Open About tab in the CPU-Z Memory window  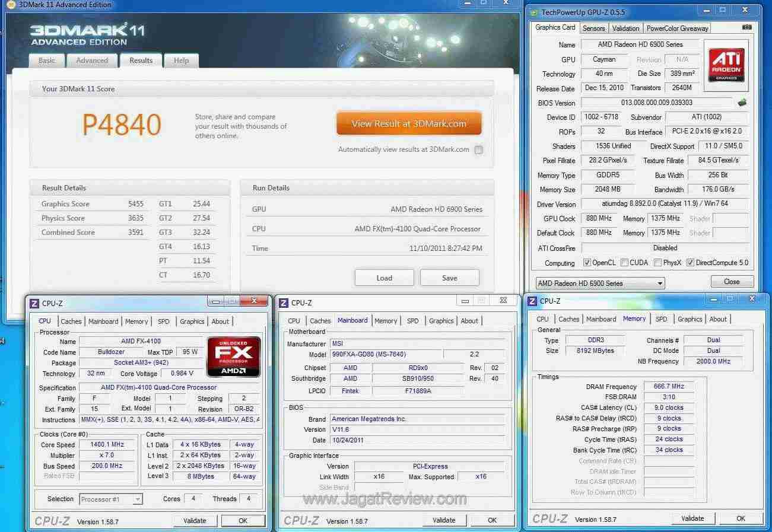pos(718,319)
